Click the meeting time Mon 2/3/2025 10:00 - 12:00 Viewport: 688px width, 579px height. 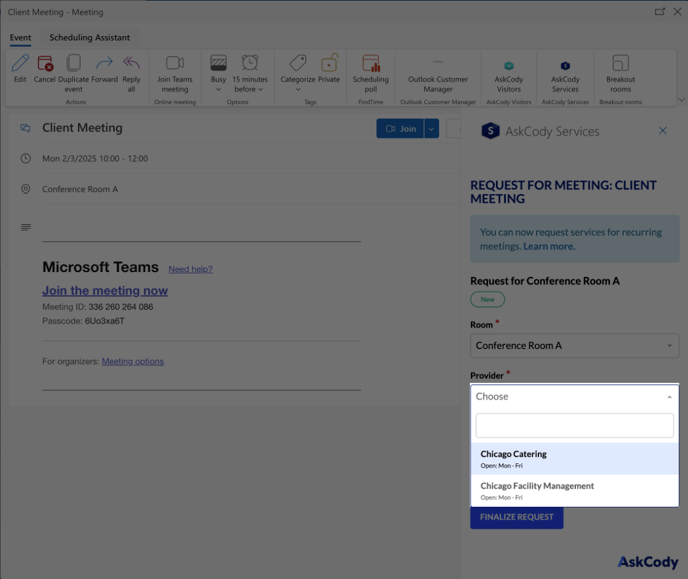coord(95,159)
